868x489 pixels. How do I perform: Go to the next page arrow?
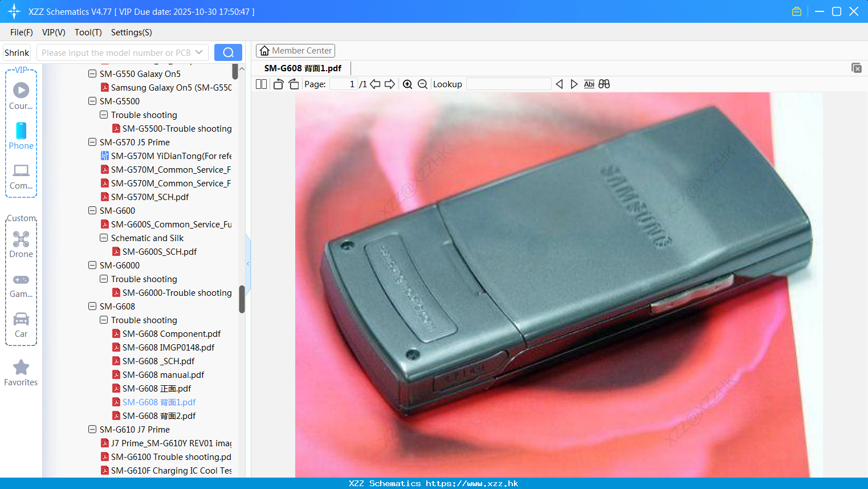pos(390,84)
